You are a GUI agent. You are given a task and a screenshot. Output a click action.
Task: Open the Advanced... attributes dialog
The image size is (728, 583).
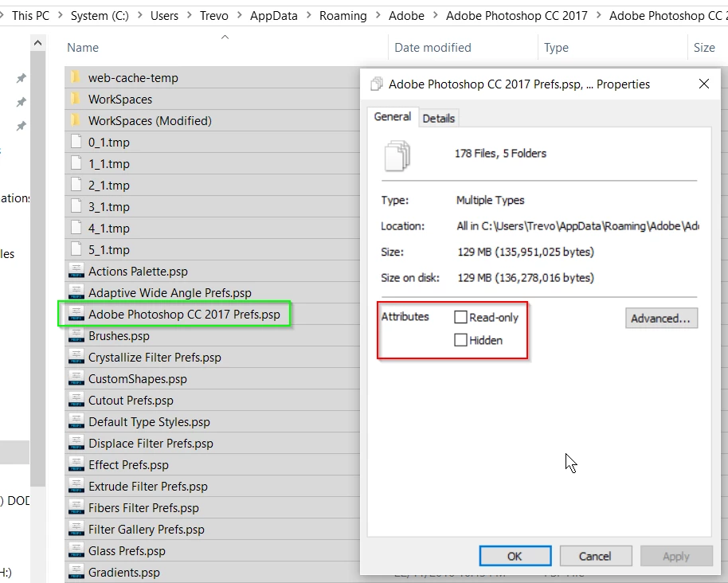point(661,318)
